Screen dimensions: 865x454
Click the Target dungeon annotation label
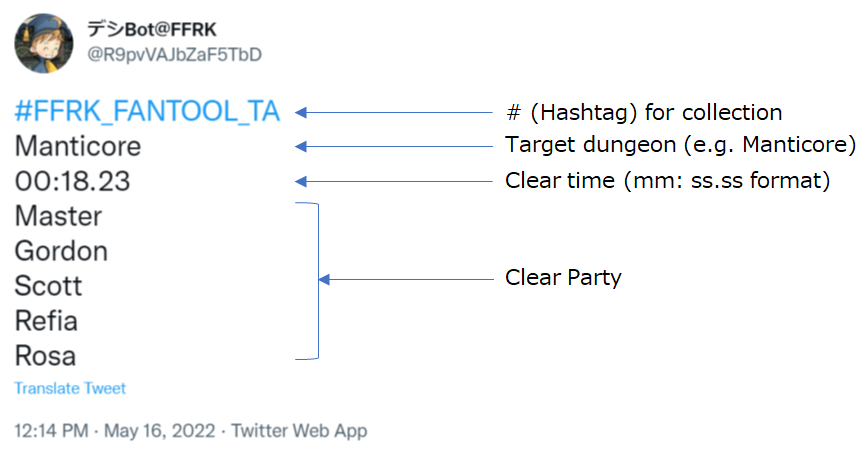click(680, 145)
